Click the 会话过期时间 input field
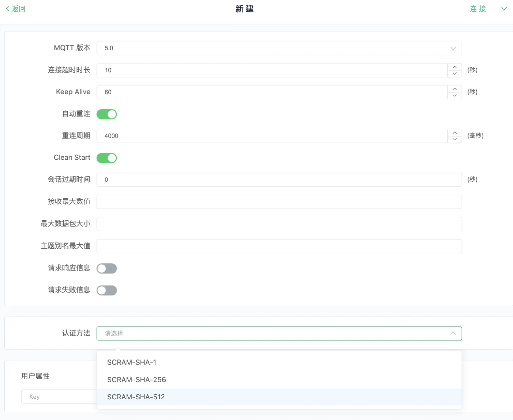The image size is (513, 420). 279,180
